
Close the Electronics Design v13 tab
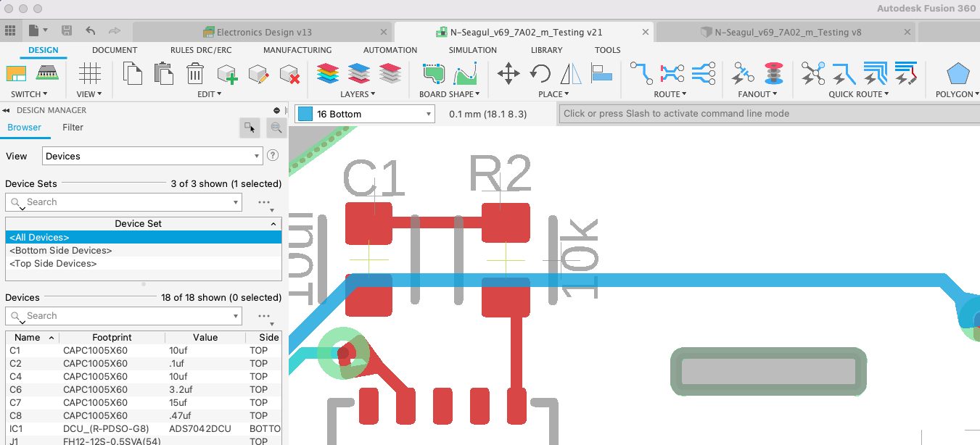tap(384, 32)
